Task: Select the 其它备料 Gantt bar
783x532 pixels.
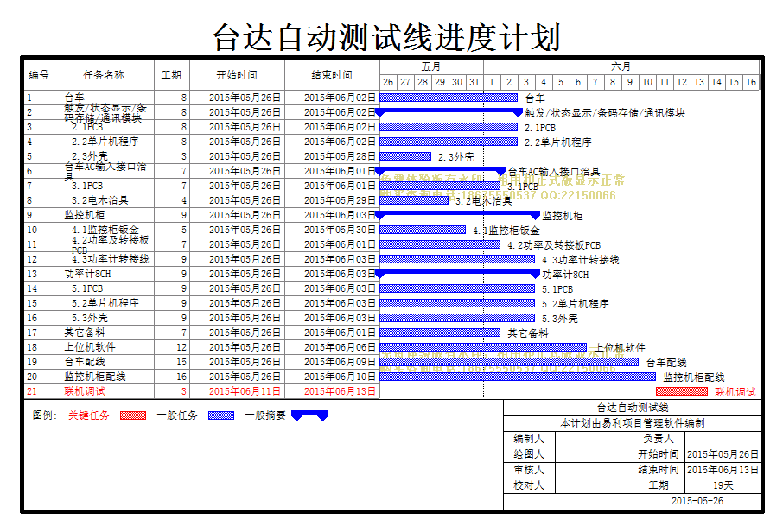Action: (x=440, y=332)
